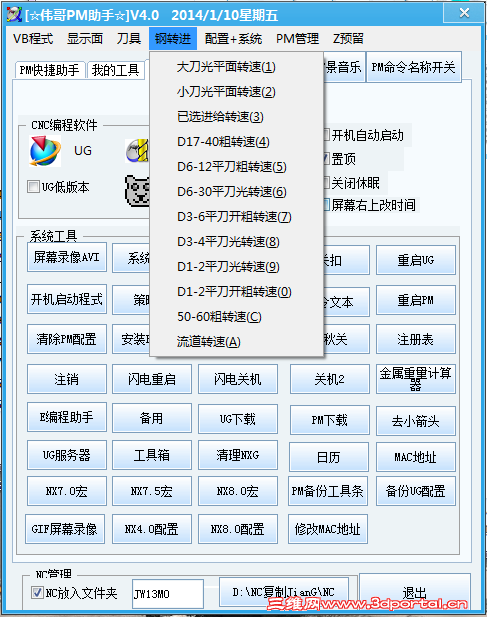
Task: Click NX8.0宏 button
Action: pos(238,491)
